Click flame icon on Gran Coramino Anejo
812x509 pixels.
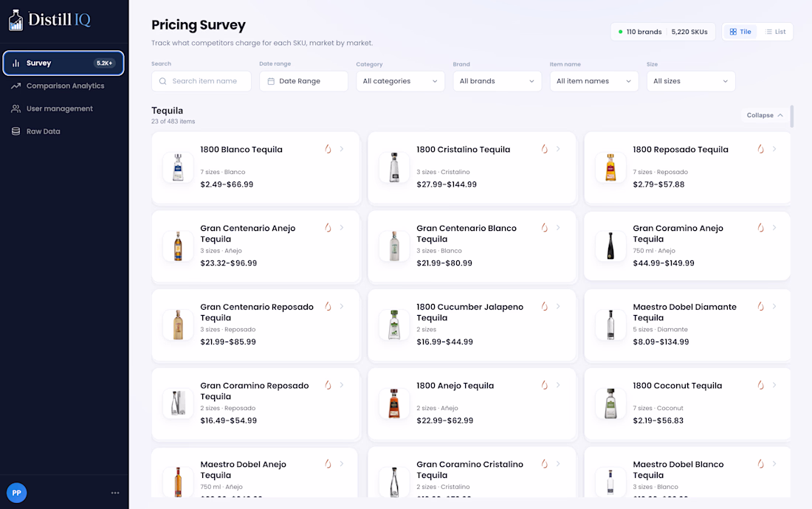coord(760,228)
